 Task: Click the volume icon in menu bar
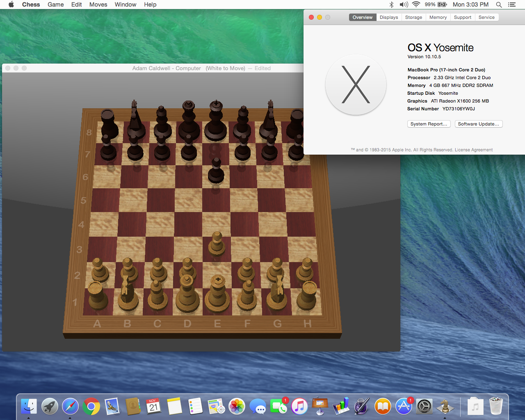[404, 5]
